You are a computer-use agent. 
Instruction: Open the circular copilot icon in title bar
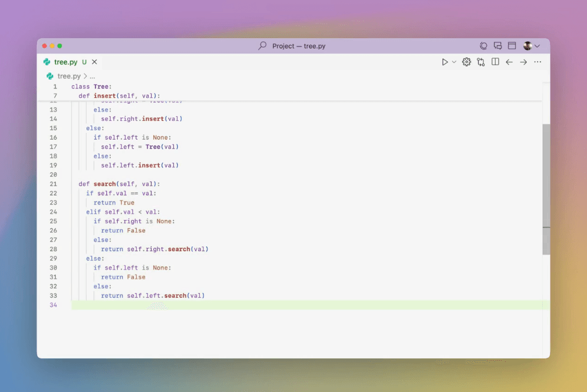[x=483, y=45]
